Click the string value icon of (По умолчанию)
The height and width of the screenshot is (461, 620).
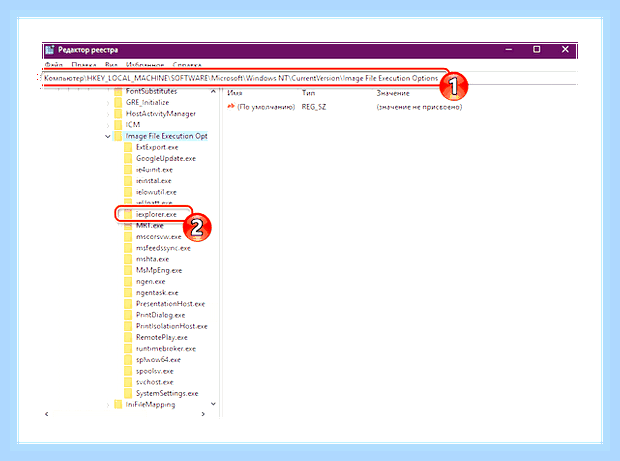point(231,106)
